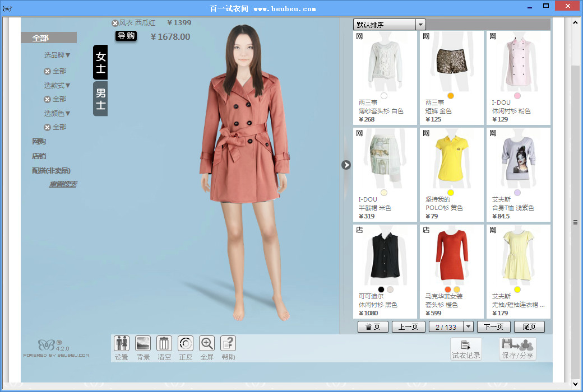This screenshot has height=392, width=583.
Task: Click the 全屏 fullscreen magnifier icon
Action: [207, 343]
